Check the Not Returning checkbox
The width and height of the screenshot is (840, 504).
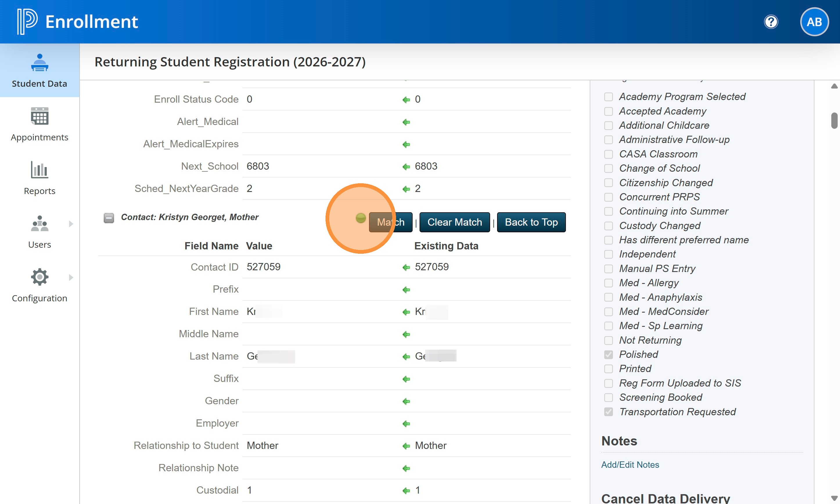pyautogui.click(x=609, y=340)
